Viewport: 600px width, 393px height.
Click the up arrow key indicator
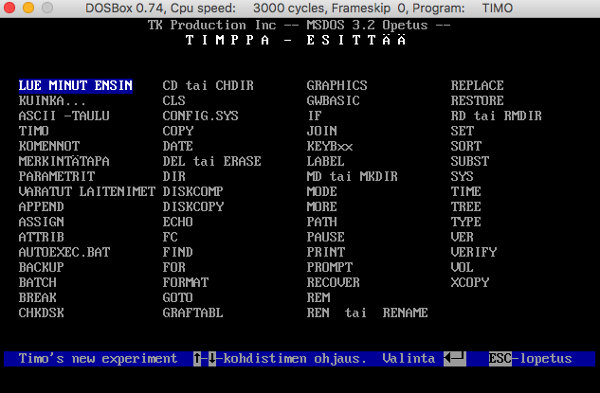pyautogui.click(x=197, y=359)
